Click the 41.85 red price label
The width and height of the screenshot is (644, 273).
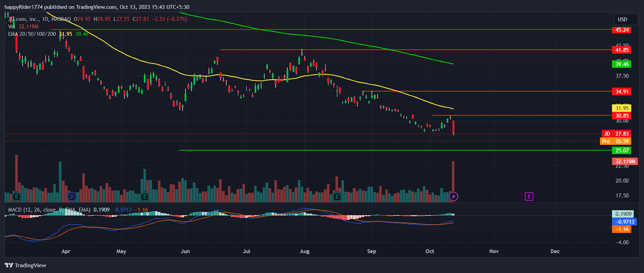coord(622,50)
